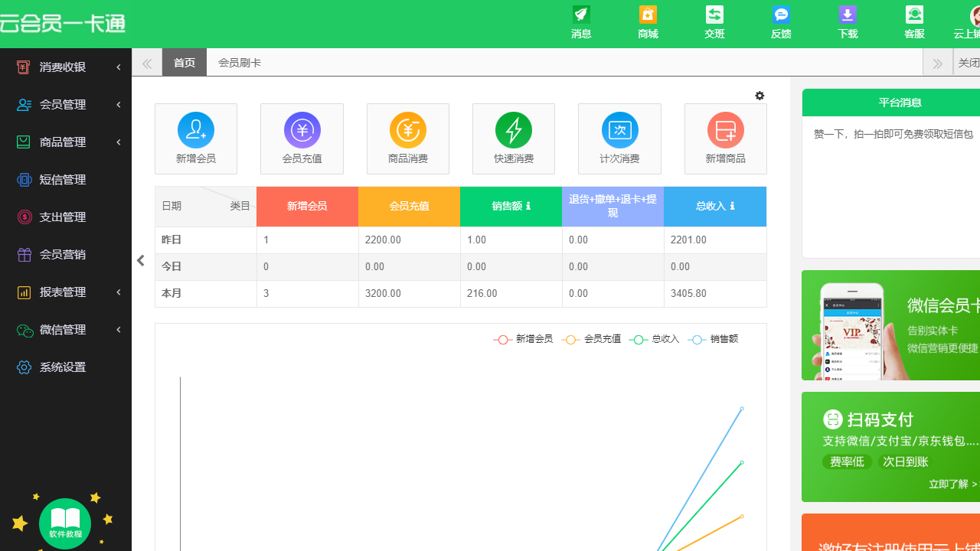Open the 软件教程 floating tutorial icon
This screenshot has width=980, height=551.
point(64,523)
